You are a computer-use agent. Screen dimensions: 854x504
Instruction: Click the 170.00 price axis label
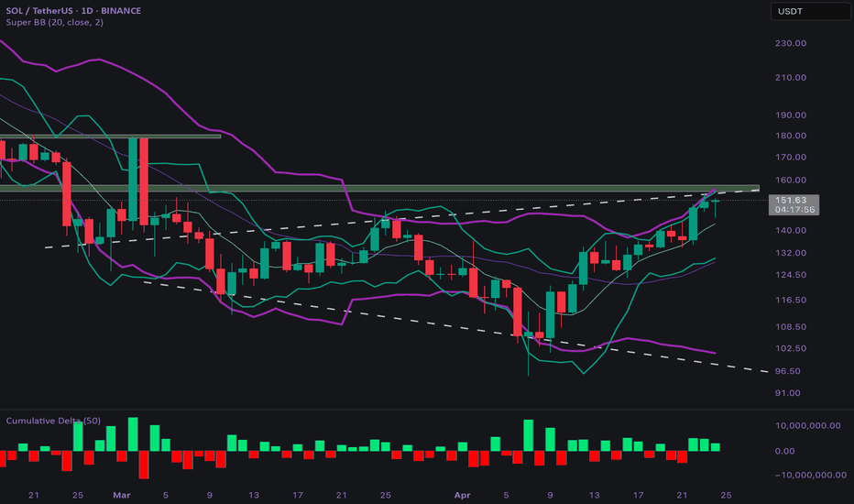(791, 157)
